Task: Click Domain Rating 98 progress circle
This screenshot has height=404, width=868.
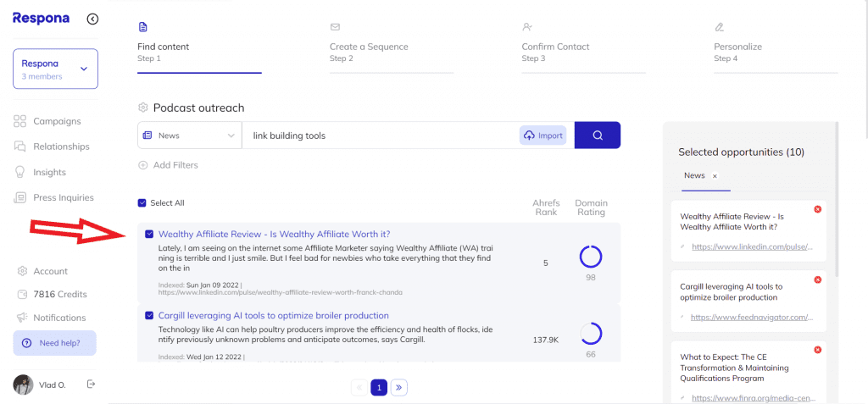Action: point(591,257)
